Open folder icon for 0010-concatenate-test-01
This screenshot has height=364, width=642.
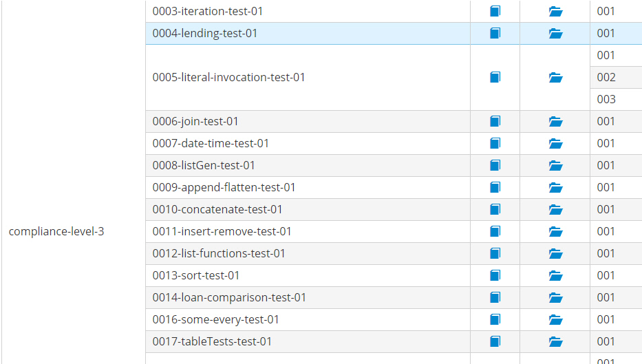[555, 209]
